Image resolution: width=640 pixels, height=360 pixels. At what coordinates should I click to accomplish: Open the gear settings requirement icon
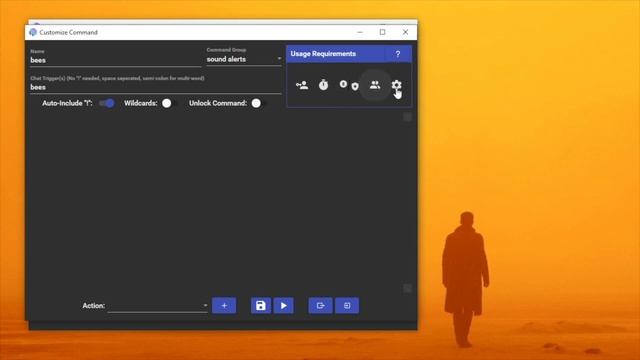[x=396, y=85]
